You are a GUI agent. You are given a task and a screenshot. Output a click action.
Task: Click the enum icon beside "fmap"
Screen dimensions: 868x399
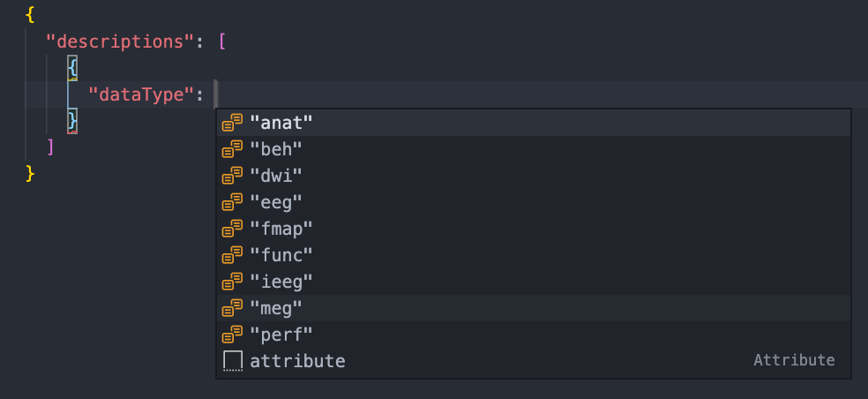click(x=233, y=229)
